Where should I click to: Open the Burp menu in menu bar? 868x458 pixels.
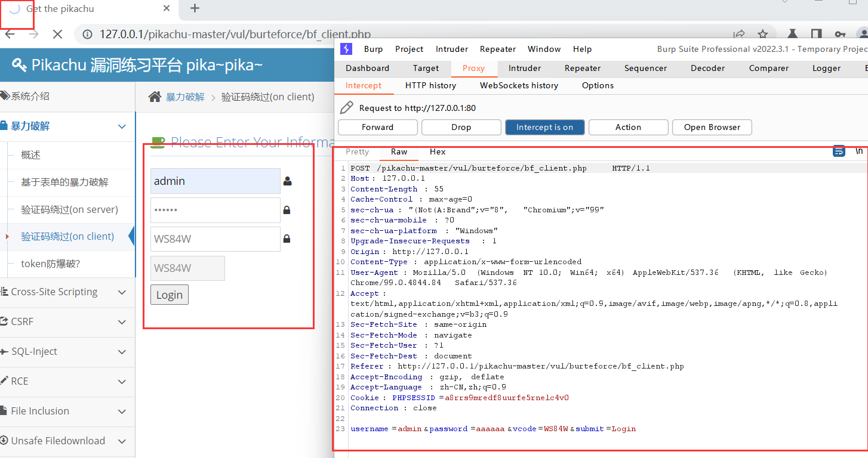(x=373, y=49)
